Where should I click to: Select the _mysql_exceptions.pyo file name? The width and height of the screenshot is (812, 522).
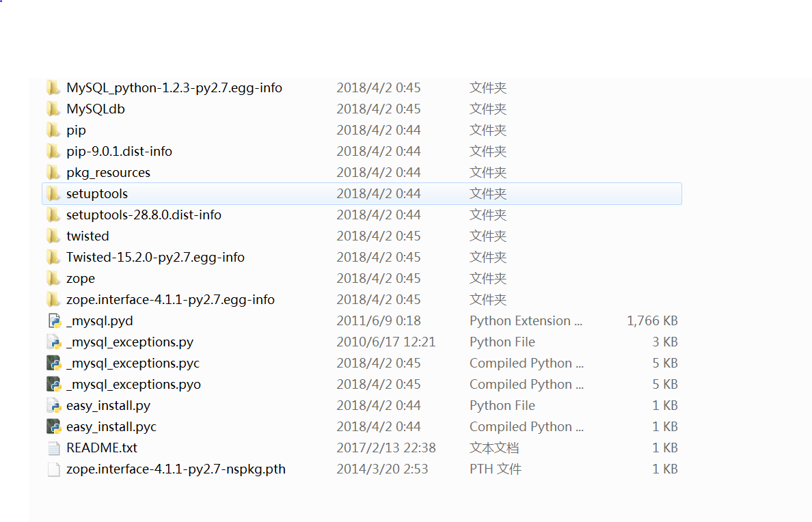click(133, 385)
